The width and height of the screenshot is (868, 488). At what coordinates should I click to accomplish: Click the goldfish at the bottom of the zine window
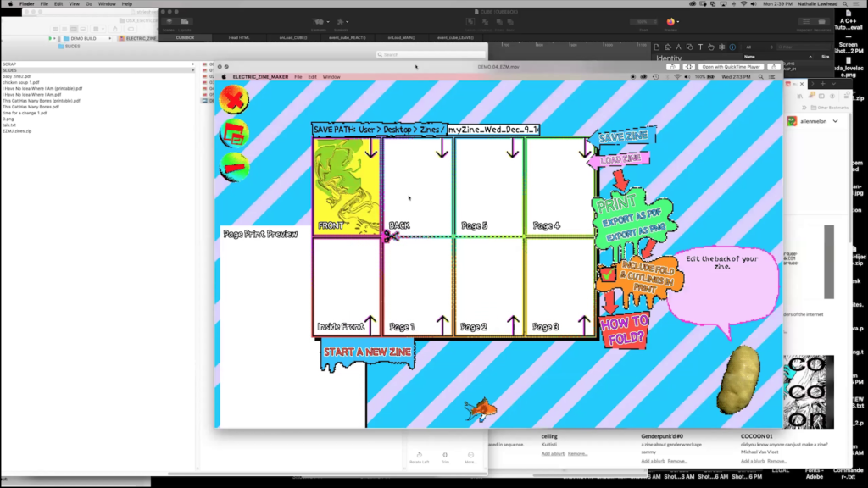point(481,411)
